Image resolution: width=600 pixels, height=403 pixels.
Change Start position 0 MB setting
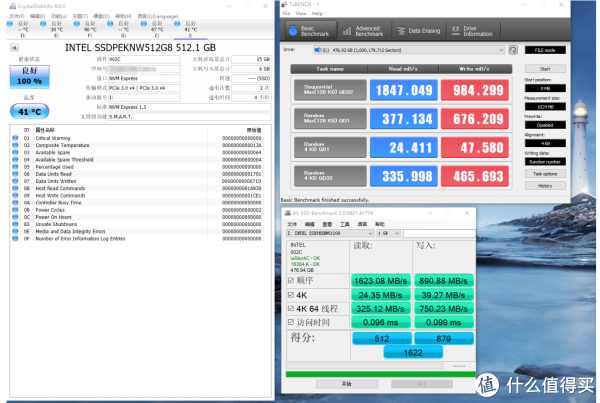545,88
